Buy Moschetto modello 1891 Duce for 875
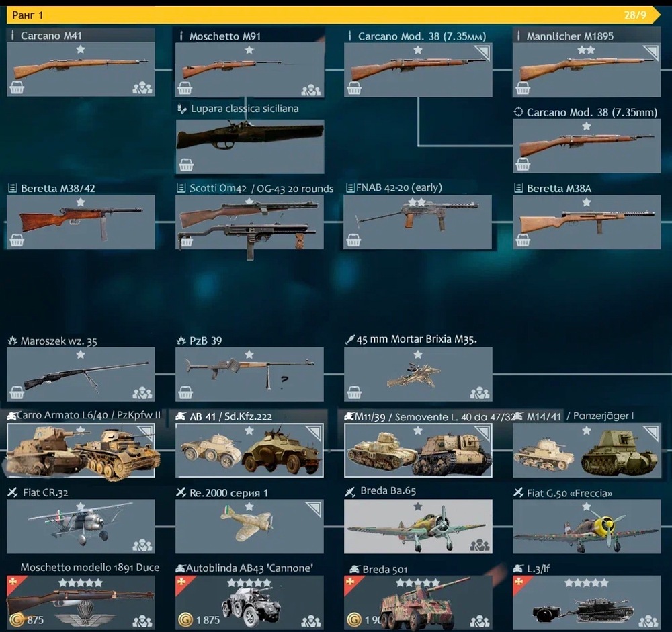The height and width of the screenshot is (632, 672). (x=27, y=619)
